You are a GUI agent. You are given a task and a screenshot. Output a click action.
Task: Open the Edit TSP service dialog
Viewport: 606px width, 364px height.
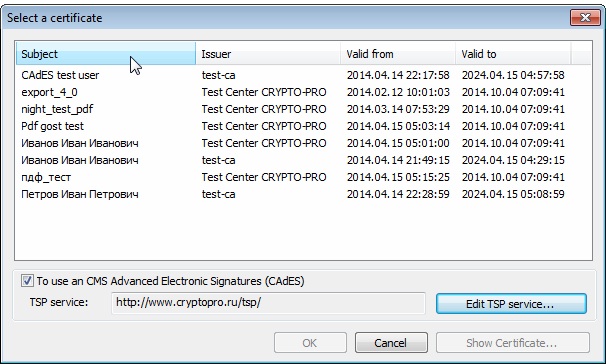tap(511, 304)
